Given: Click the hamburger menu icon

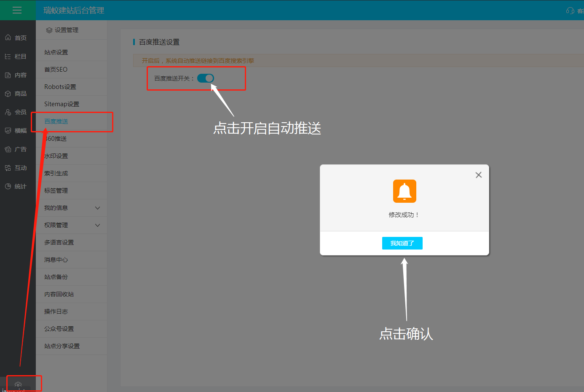Looking at the screenshot, I should 17,10.
